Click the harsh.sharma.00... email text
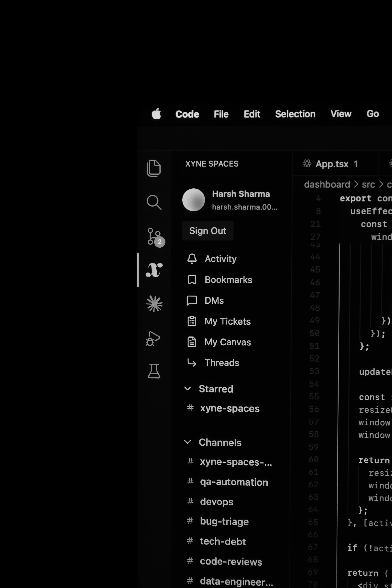The height and width of the screenshot is (588, 392). pos(244,207)
